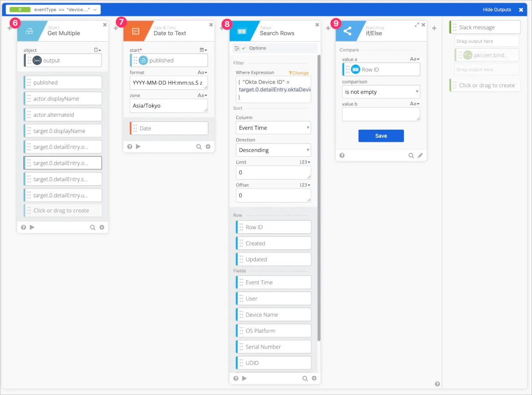Viewport: 532px width, 395px height.
Task: Open the start field date type dropdown
Action: point(203,50)
